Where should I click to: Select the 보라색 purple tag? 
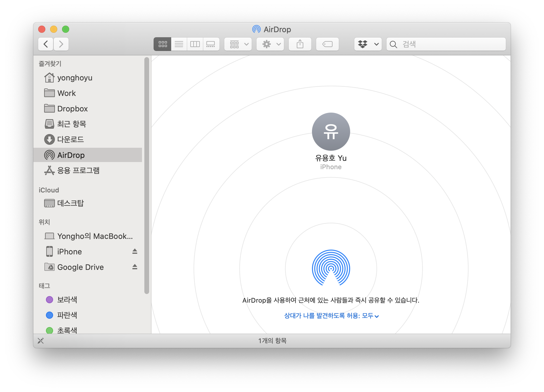click(88, 300)
